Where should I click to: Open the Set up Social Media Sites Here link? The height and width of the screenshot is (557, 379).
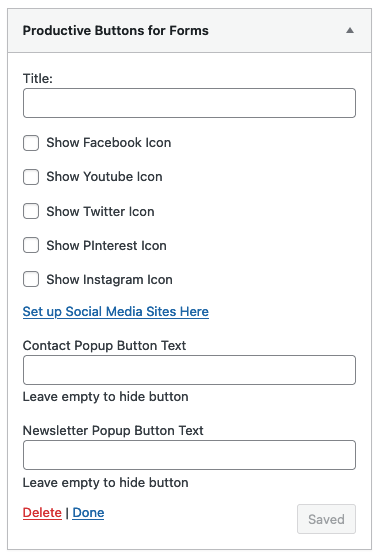pyautogui.click(x=115, y=312)
